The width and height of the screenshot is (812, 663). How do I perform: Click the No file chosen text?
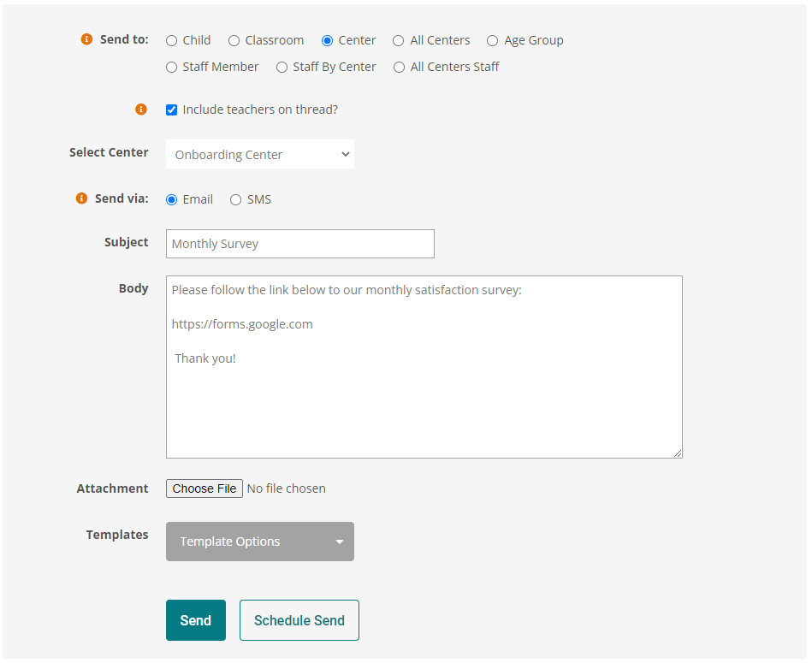coord(287,488)
